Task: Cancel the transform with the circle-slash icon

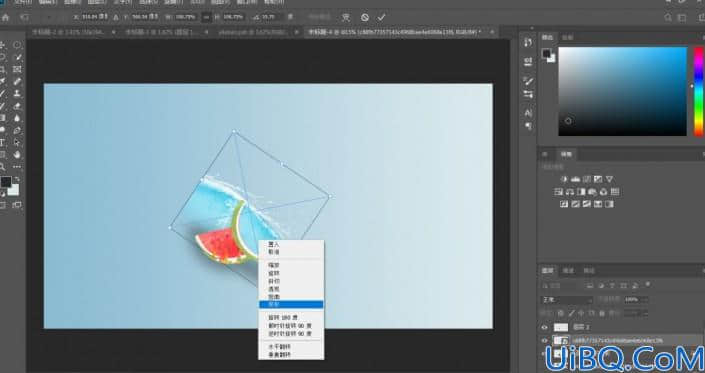Action: point(365,18)
